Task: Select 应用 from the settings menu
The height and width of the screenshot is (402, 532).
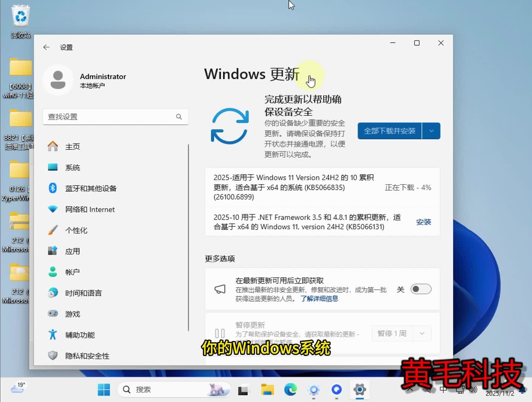Action: pyautogui.click(x=73, y=251)
